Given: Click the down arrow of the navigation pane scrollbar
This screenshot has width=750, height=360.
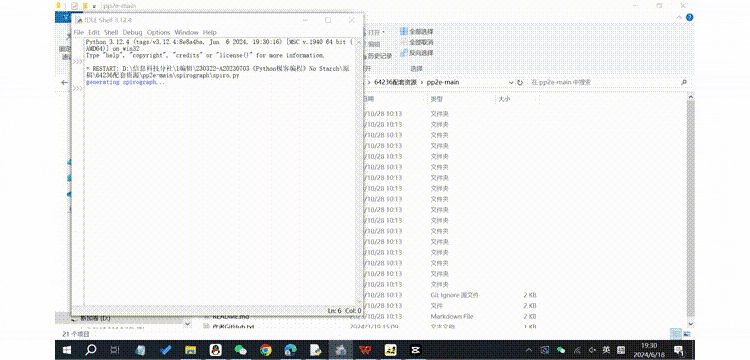Looking at the screenshot, I should 187,324.
